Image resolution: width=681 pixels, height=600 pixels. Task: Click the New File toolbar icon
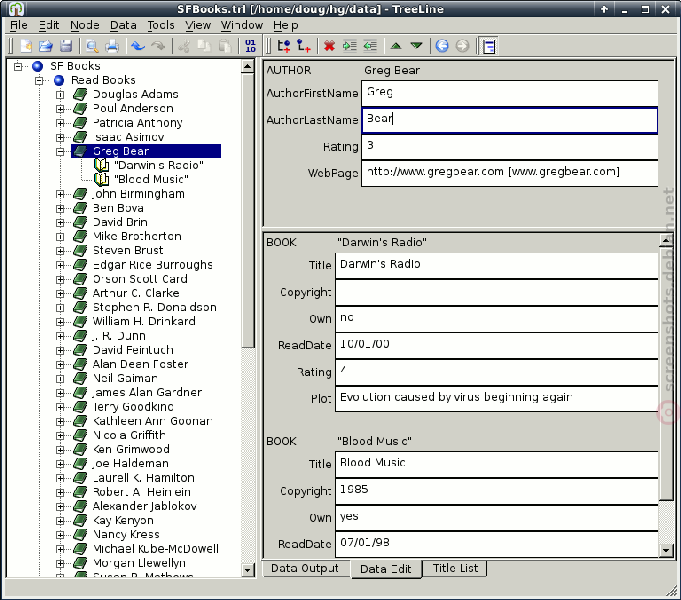coord(26,46)
